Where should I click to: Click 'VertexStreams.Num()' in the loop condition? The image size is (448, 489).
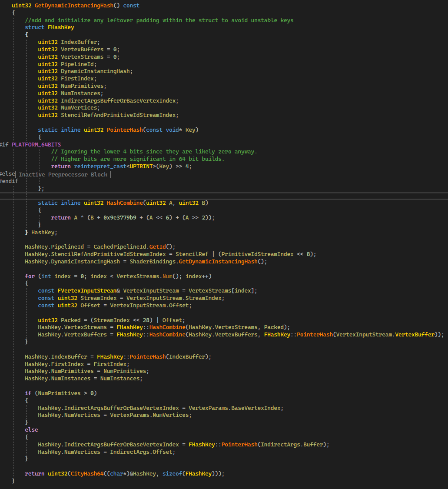click(149, 276)
